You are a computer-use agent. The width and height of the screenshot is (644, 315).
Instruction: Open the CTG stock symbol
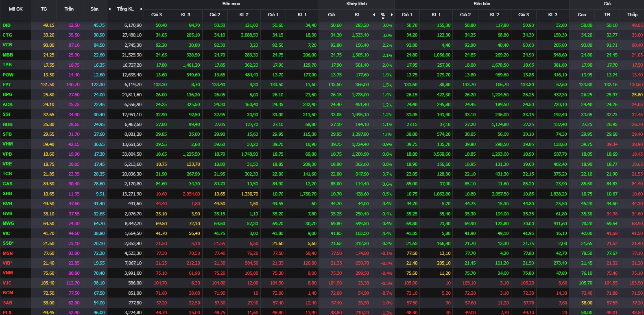pos(7,35)
